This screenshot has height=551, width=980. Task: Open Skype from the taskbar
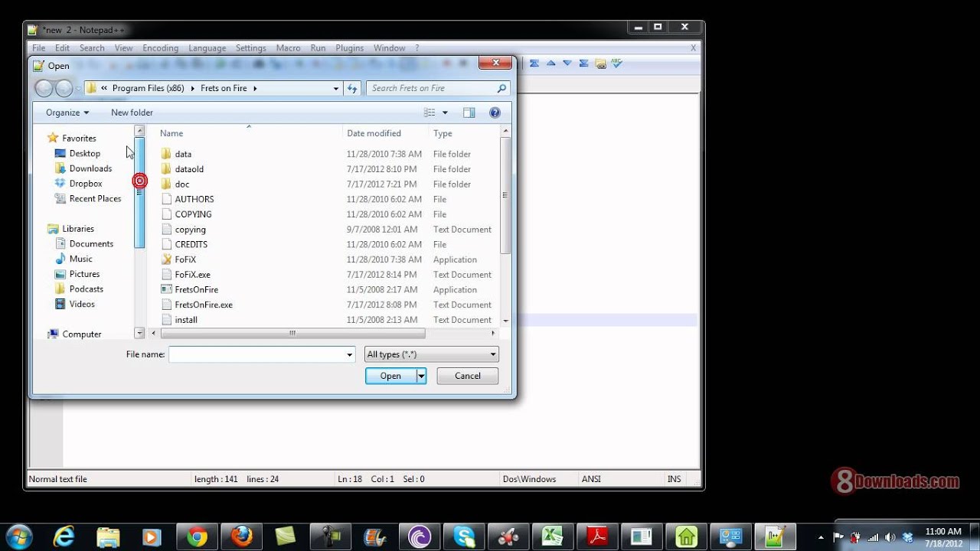pos(463,537)
